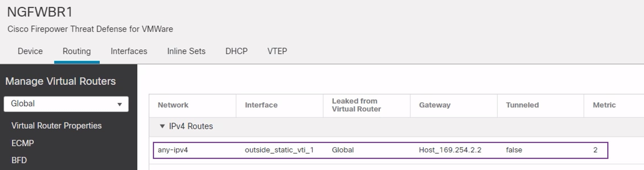Click the outside_static_vti_1 interface name
This screenshot has width=644, height=170.
(280, 150)
